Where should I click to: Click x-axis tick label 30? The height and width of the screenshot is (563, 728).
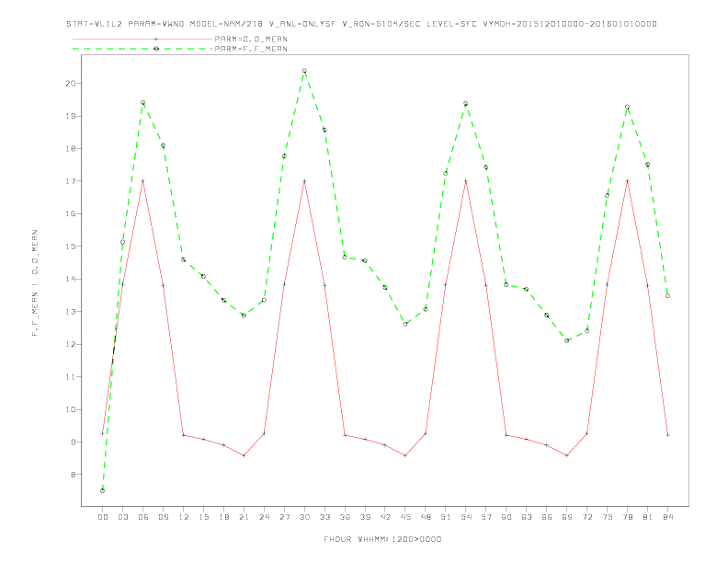tap(304, 517)
